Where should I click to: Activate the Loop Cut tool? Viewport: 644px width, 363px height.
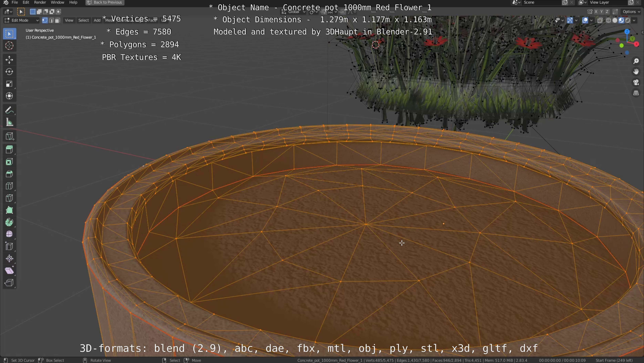point(9,186)
